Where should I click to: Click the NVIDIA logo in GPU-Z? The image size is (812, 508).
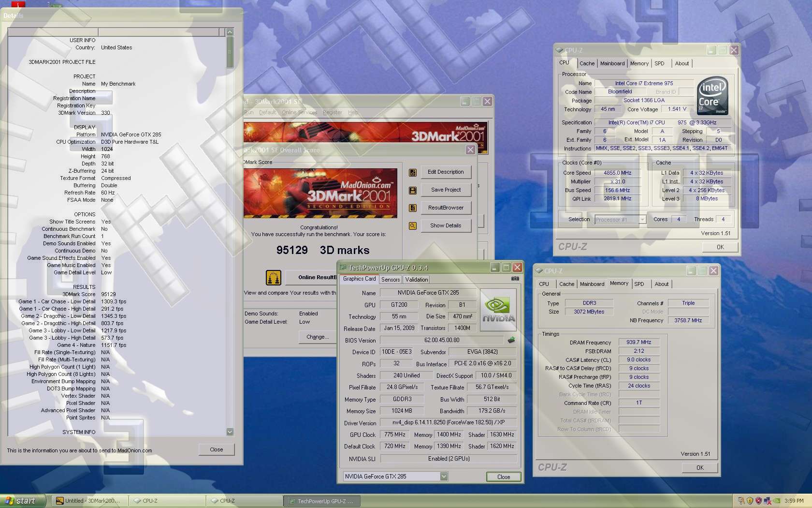click(x=498, y=310)
